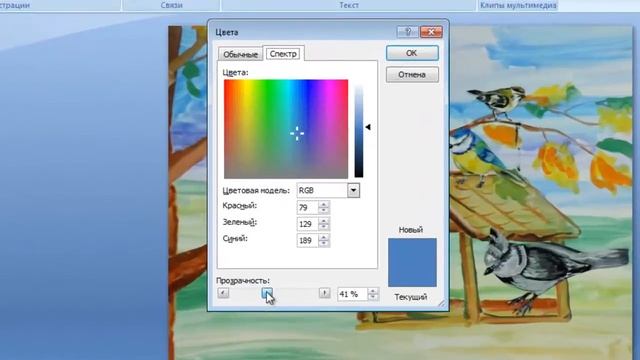Click the Клипы мультимедиа ribbon group label
The width and height of the screenshot is (640, 360).
518,5
